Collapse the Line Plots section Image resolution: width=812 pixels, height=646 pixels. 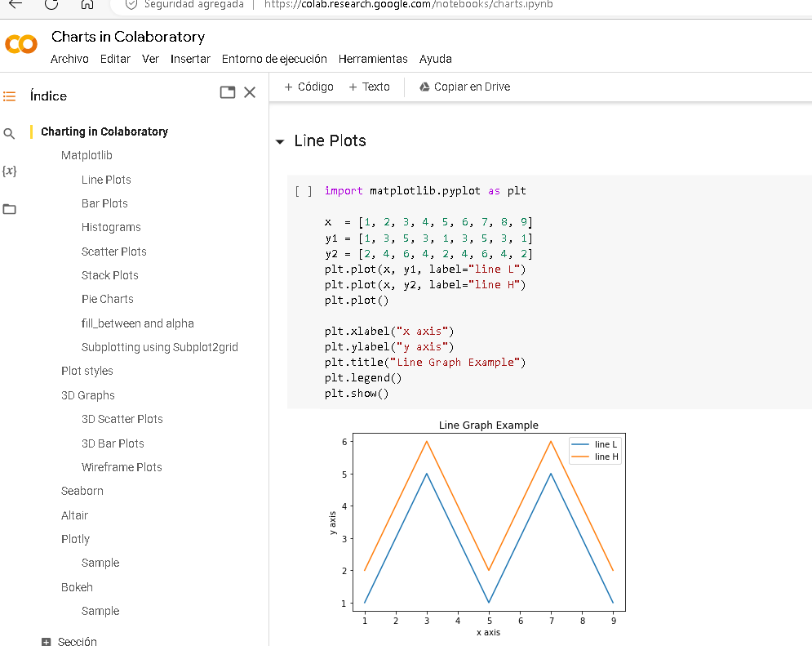coord(280,142)
